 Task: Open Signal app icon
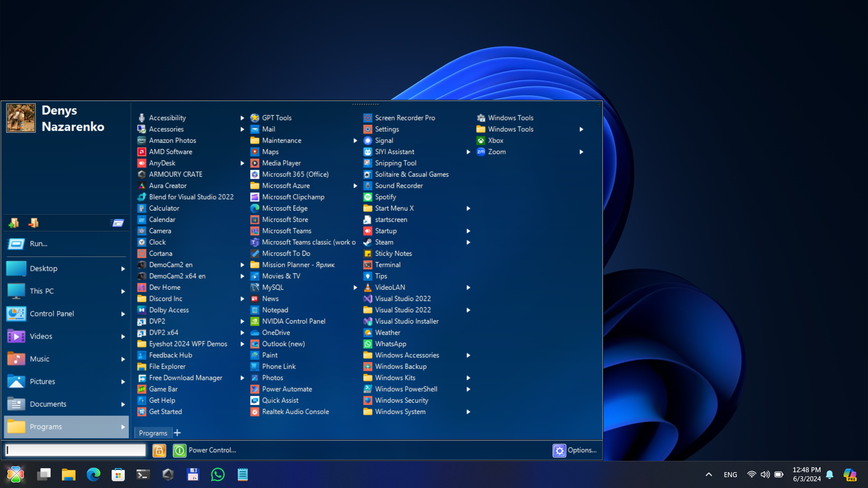click(368, 141)
